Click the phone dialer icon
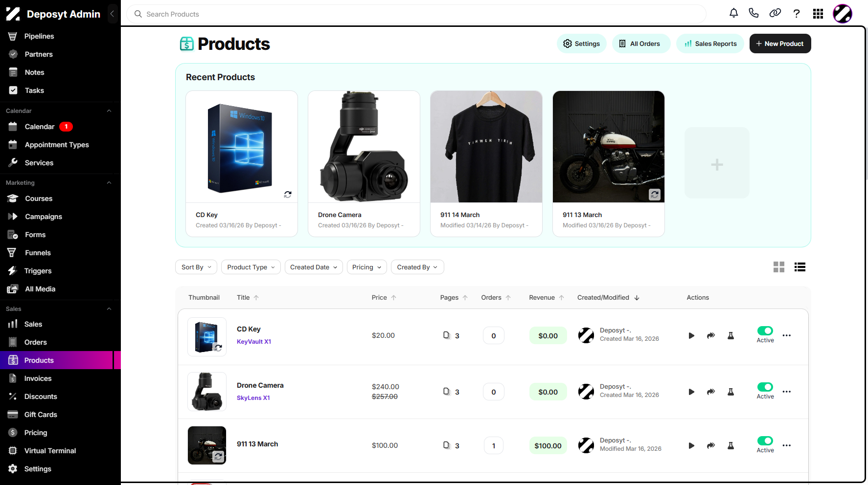This screenshot has height=485, width=868. [754, 13]
